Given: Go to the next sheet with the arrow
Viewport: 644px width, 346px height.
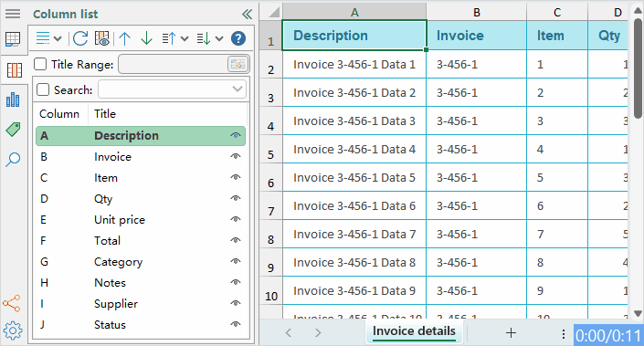Looking at the screenshot, I should [x=318, y=332].
